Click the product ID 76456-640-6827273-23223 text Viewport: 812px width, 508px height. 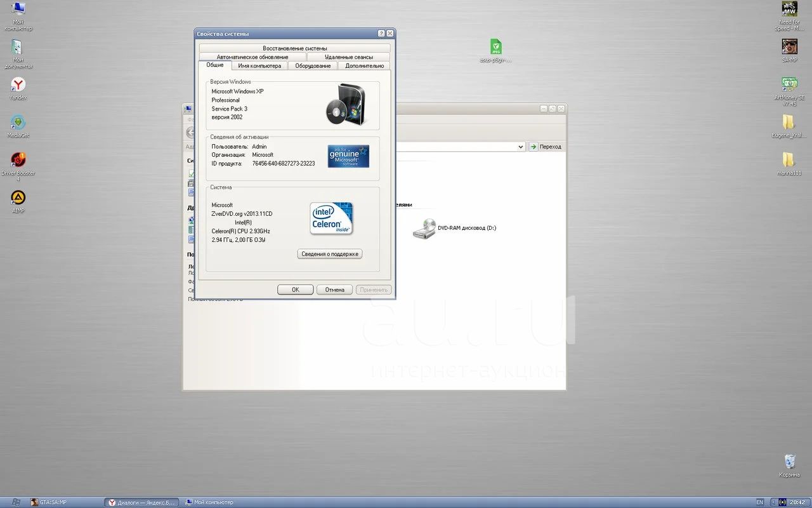click(x=284, y=164)
